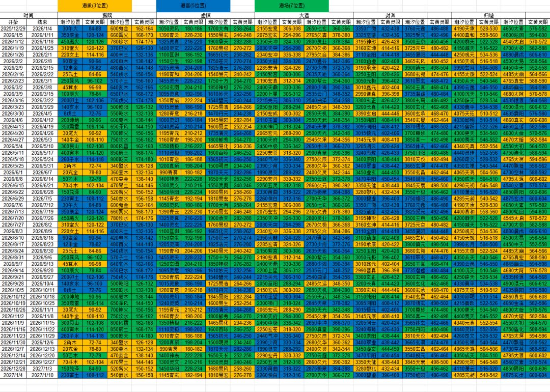Click 558-560 in the 2026/1/5 row
550x392 pixels.
(x=488, y=35)
